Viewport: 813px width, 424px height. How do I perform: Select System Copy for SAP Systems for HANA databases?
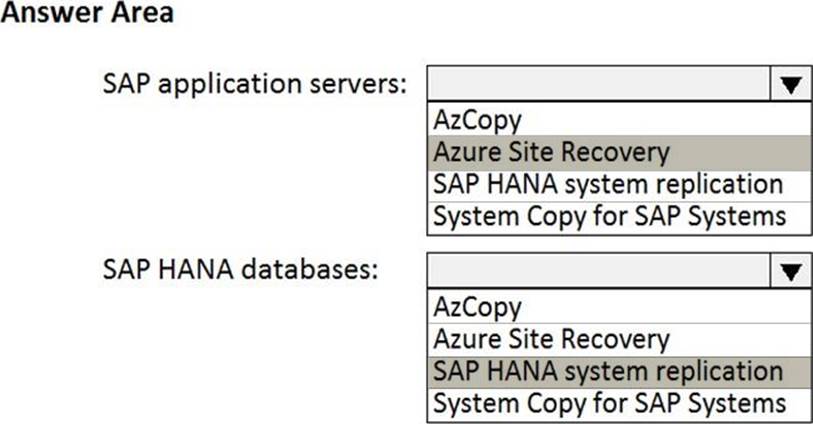[609, 402]
